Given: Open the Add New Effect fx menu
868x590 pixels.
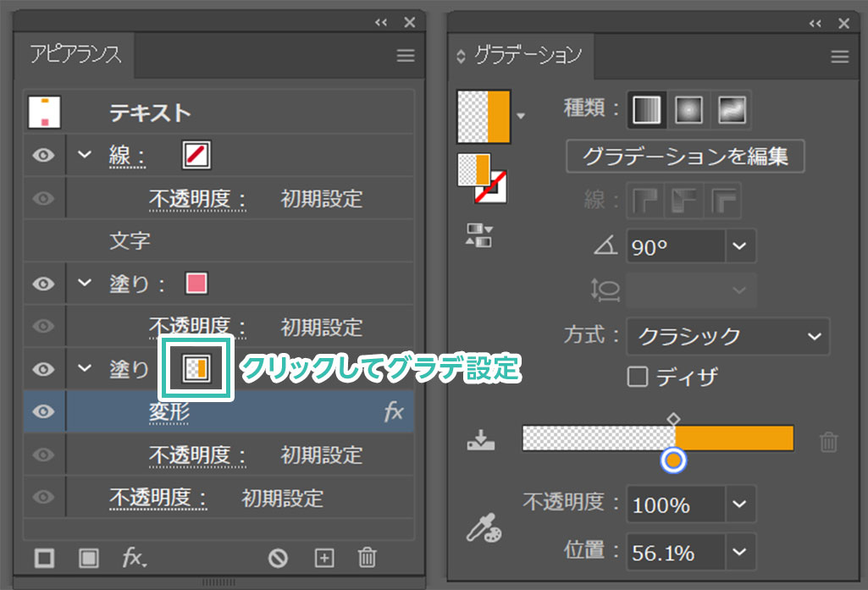Looking at the screenshot, I should coord(134,558).
